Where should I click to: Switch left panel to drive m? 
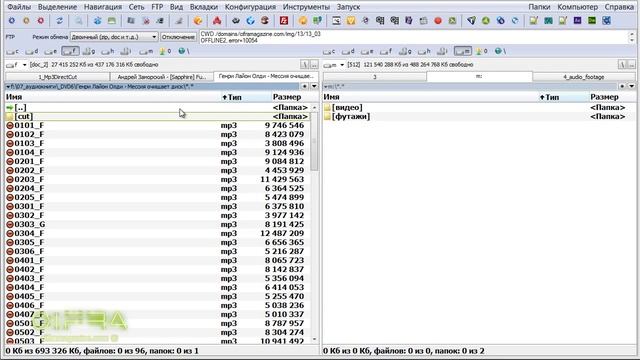tap(146, 51)
